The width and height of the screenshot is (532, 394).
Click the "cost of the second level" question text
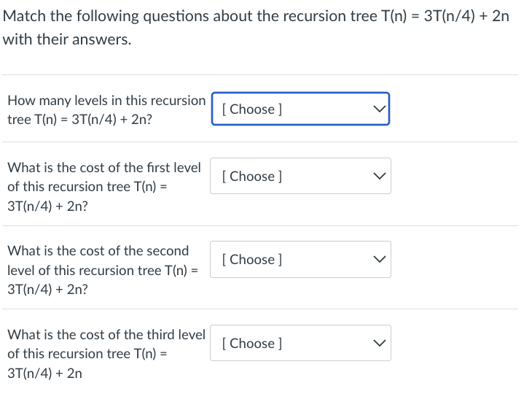click(98, 251)
